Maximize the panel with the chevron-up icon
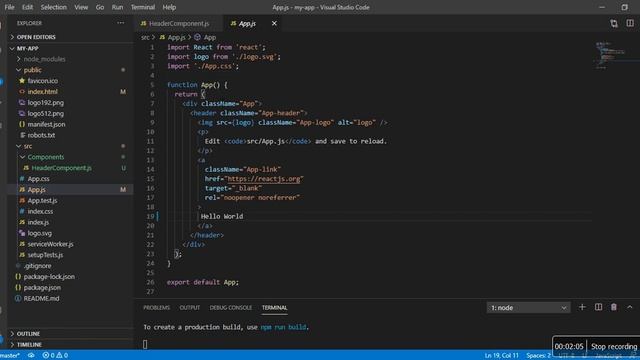This screenshot has height=360, width=640. click(x=629, y=307)
